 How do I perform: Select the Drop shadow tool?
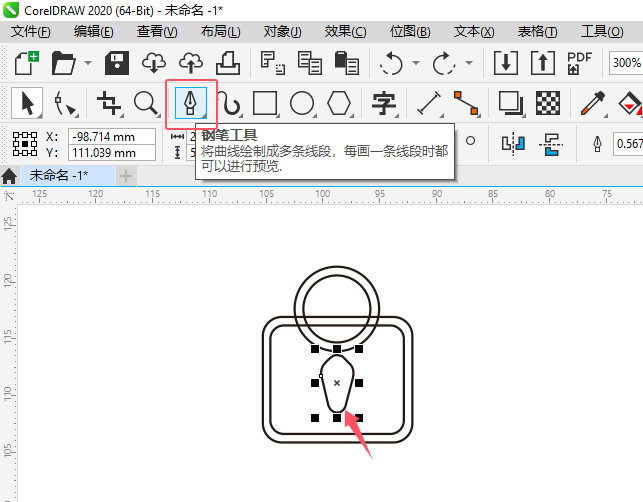tap(511, 103)
